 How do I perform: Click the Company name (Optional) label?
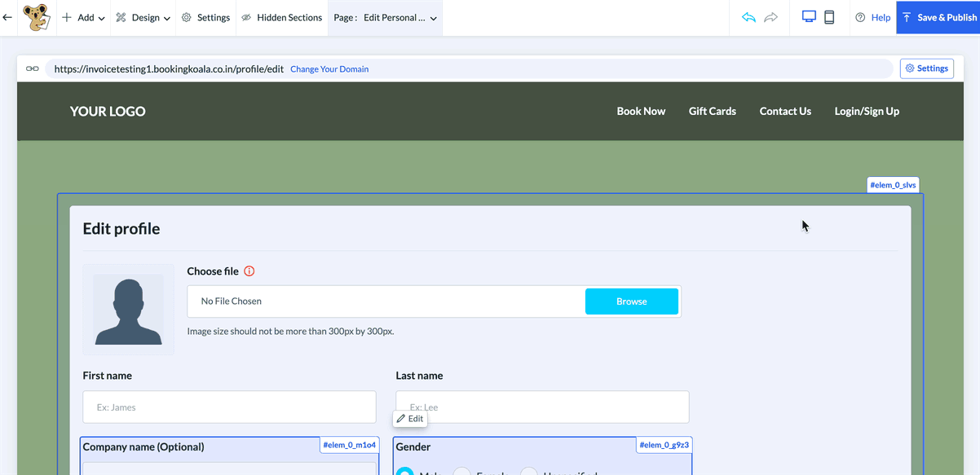(x=143, y=446)
